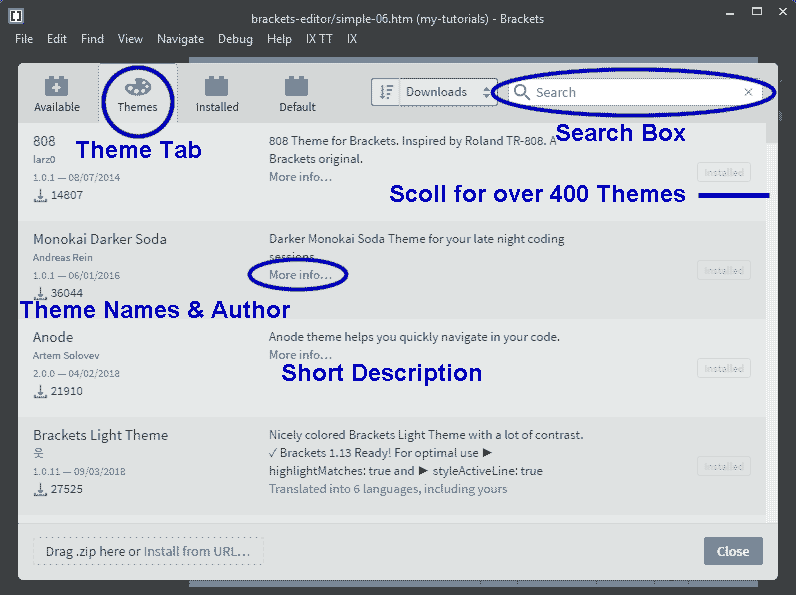796x595 pixels.
Task: Click the sort order icon beside Downloads
Action: tap(386, 92)
